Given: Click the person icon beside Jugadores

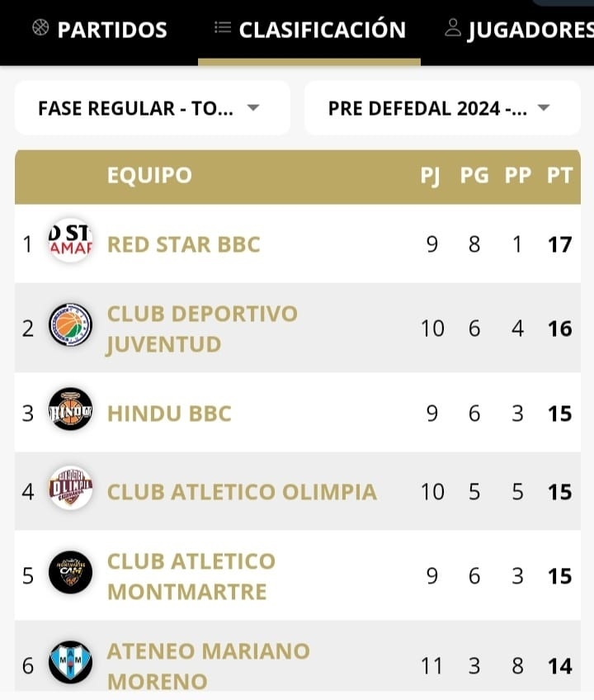Looking at the screenshot, I should 452,28.
